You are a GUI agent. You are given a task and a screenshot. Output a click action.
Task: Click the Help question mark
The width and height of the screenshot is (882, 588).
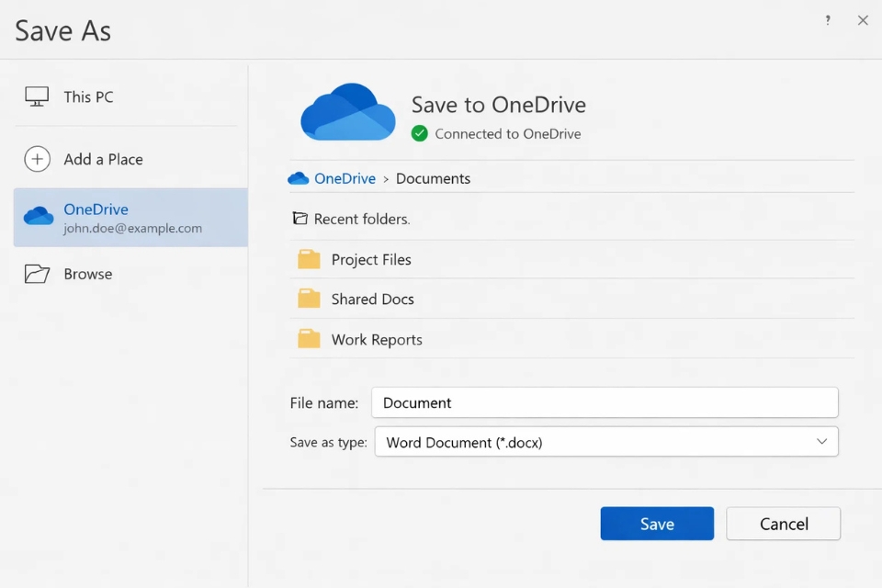tap(827, 19)
